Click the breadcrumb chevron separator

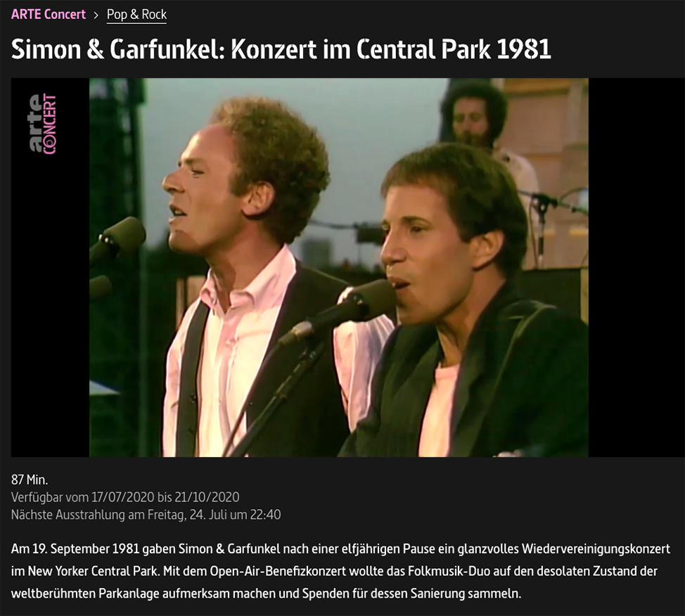click(96, 15)
